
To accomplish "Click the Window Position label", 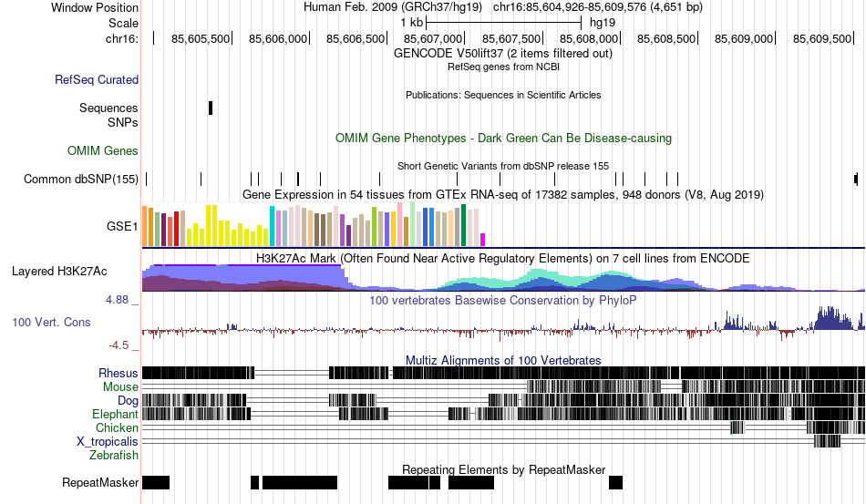I will pos(95,7).
